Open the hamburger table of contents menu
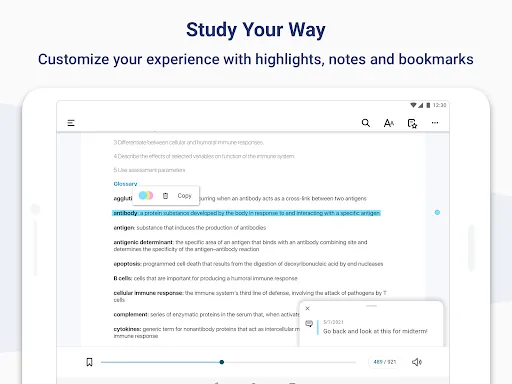This screenshot has height=384, width=512. (x=71, y=123)
